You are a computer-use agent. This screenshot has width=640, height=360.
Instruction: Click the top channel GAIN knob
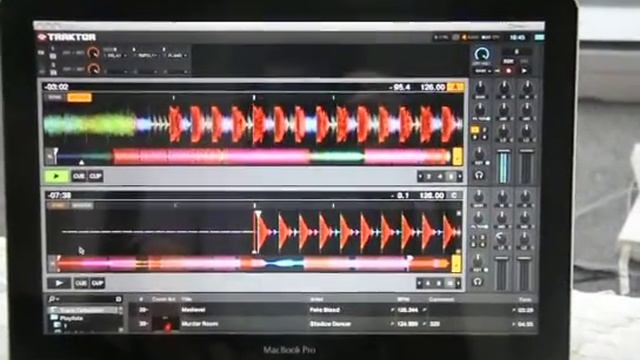pyautogui.click(x=480, y=88)
